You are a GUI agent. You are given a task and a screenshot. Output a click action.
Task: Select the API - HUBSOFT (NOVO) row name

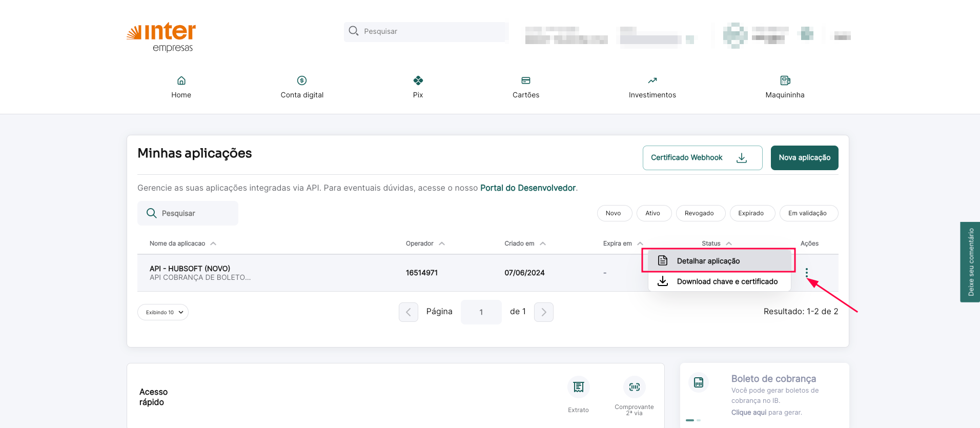[x=190, y=269]
